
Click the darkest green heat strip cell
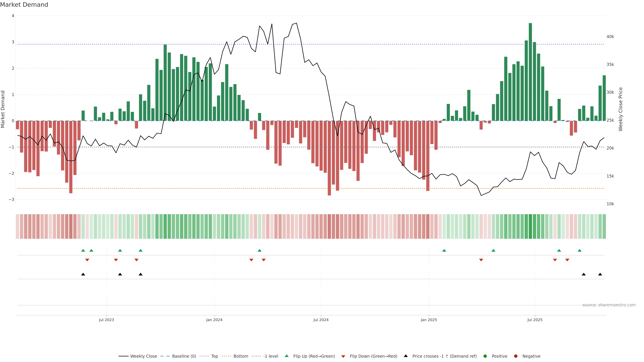530,226
